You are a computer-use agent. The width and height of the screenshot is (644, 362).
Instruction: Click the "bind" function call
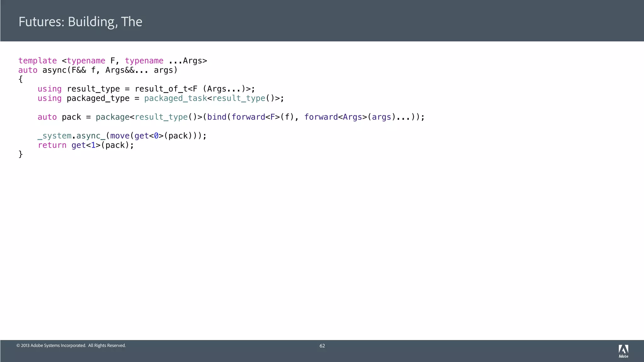(x=217, y=117)
